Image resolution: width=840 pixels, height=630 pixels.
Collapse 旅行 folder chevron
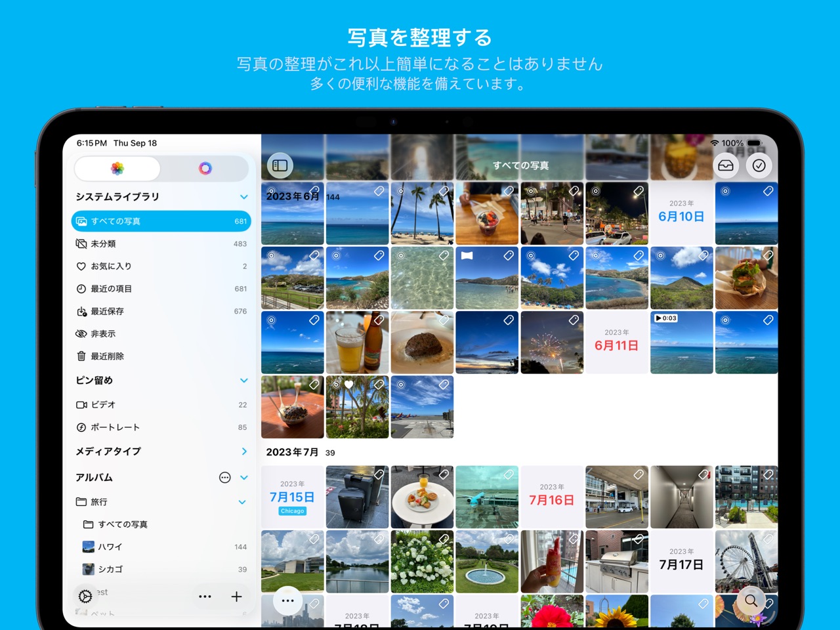coord(242,502)
